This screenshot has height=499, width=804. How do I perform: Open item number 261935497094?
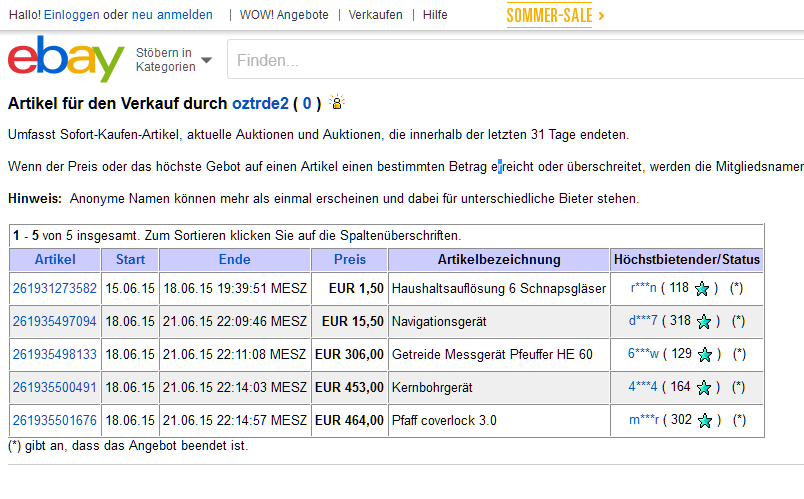[x=55, y=322]
